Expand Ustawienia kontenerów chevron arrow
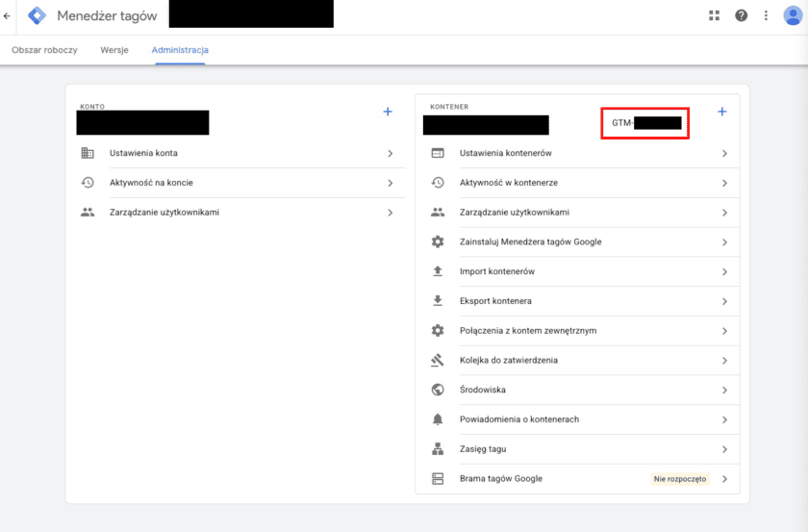 click(x=724, y=153)
